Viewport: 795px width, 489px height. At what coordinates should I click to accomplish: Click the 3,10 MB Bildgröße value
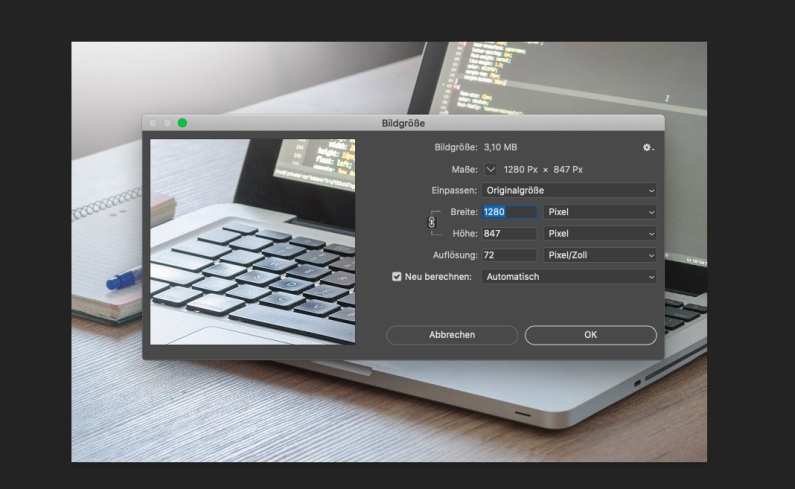click(x=500, y=147)
